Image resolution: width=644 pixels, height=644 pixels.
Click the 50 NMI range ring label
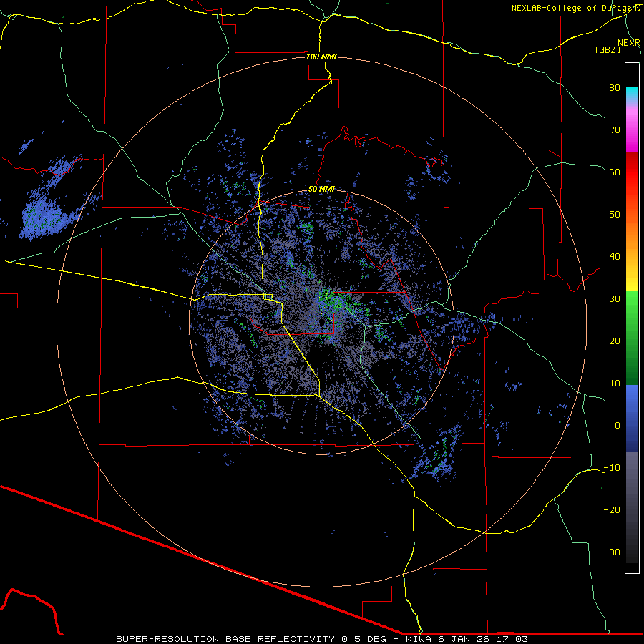(x=321, y=190)
